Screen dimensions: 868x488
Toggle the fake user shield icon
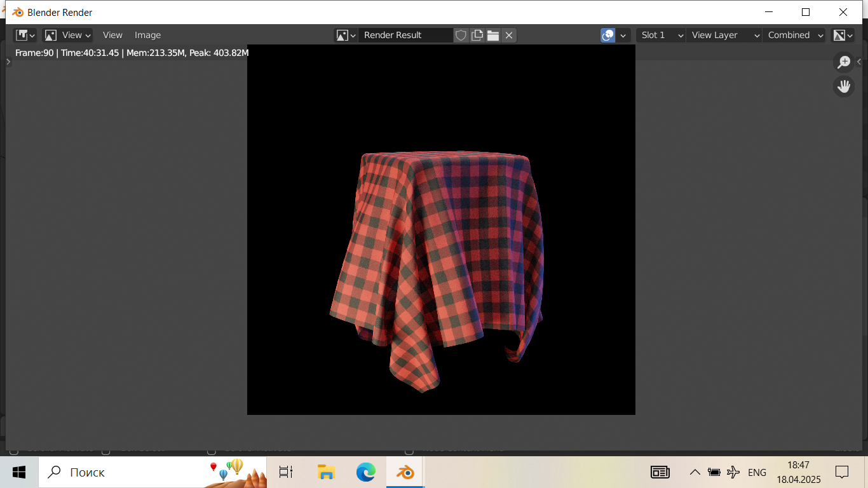461,36
